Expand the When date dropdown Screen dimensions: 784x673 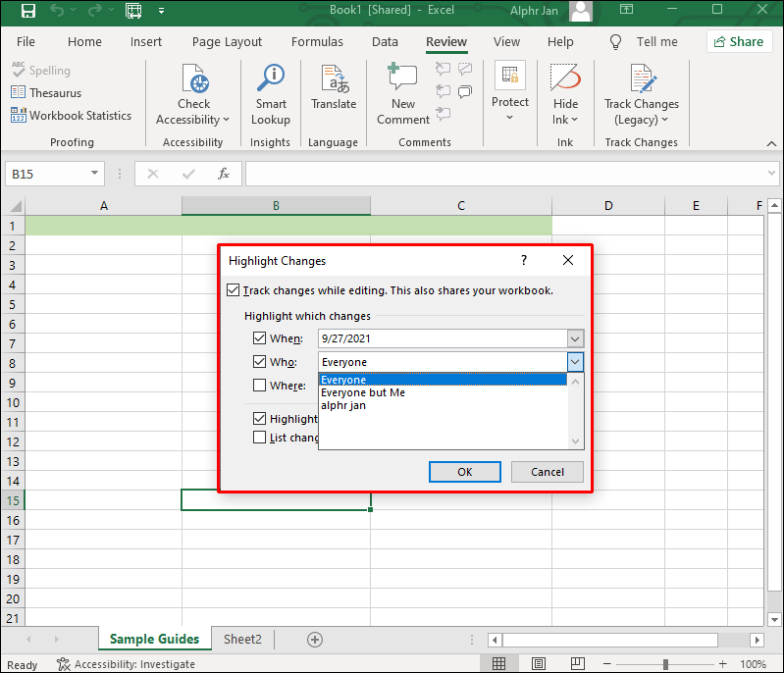tap(575, 338)
